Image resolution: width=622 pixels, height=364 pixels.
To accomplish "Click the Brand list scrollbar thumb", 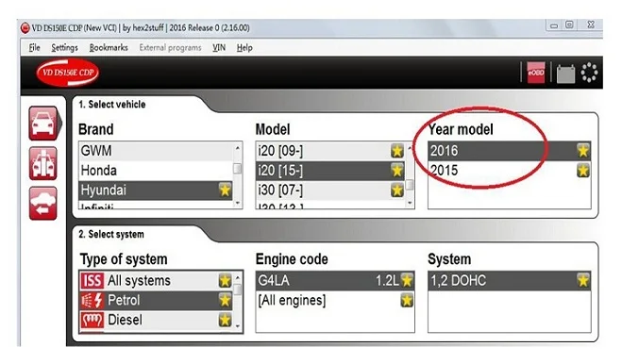I will click(238, 169).
